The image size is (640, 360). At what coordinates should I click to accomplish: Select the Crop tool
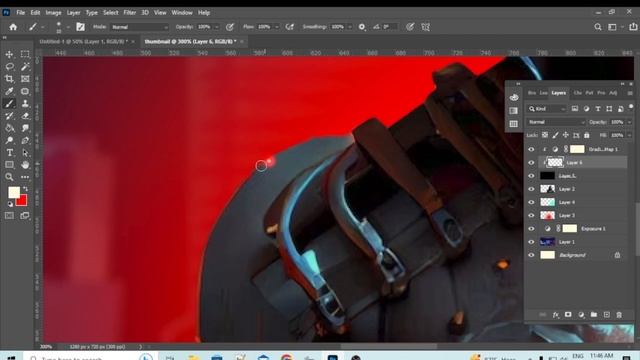9,79
